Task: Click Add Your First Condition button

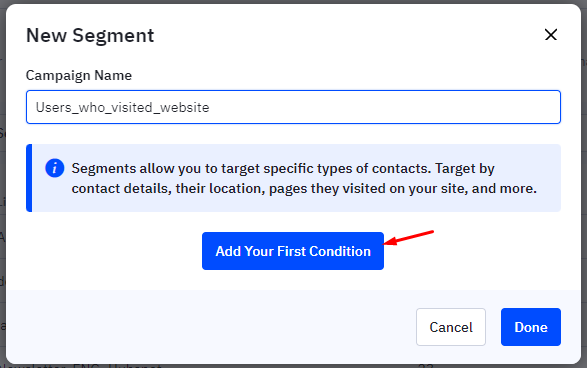Action: pos(293,251)
